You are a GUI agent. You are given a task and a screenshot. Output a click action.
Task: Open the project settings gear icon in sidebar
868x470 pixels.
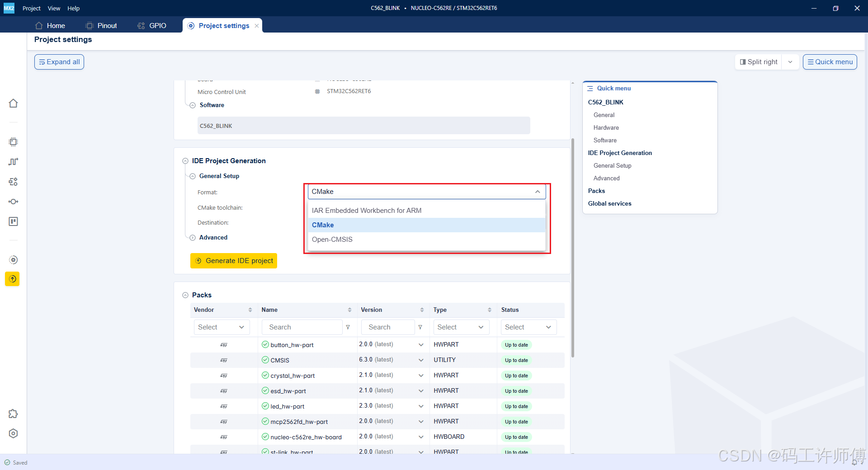(13, 260)
